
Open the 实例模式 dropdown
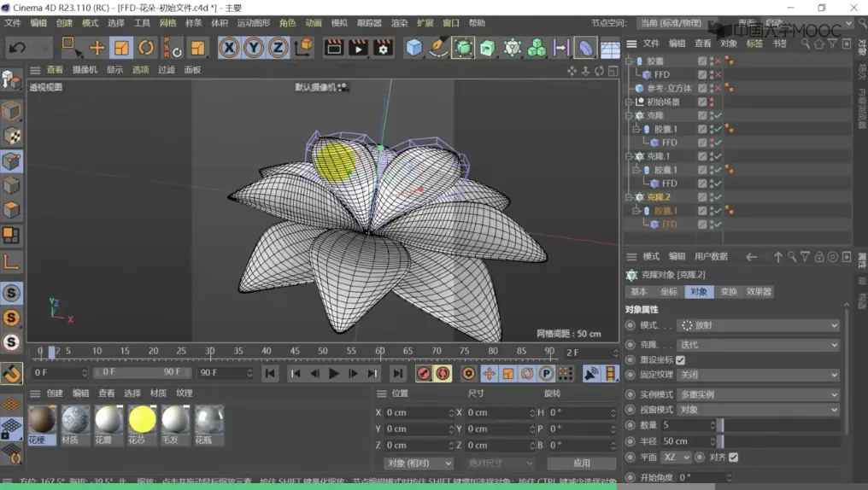point(757,394)
